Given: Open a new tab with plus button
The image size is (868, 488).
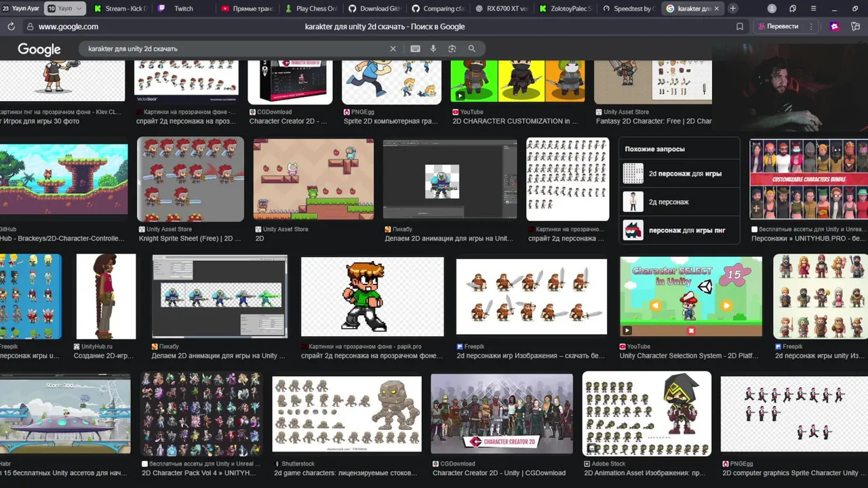Looking at the screenshot, I should pyautogui.click(x=733, y=8).
